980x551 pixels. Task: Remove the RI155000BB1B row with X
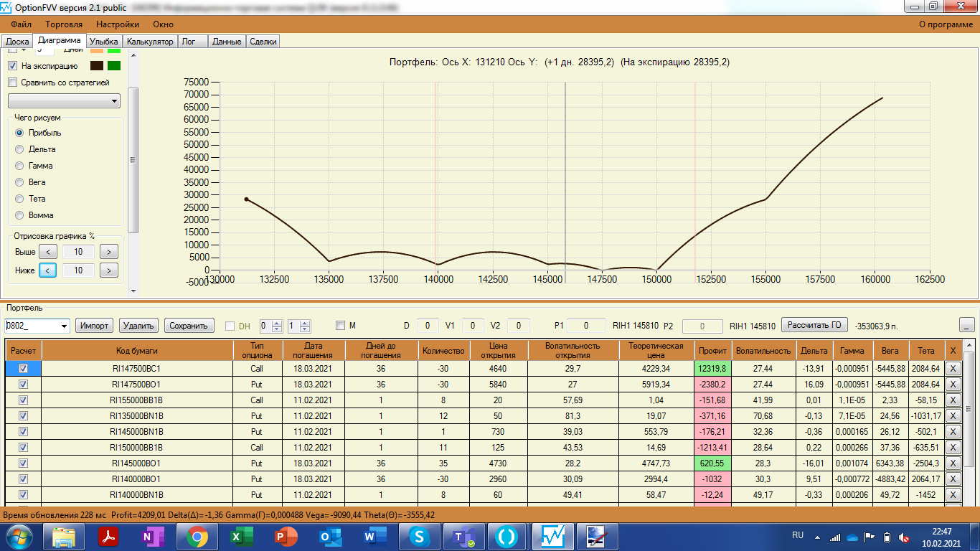(953, 400)
